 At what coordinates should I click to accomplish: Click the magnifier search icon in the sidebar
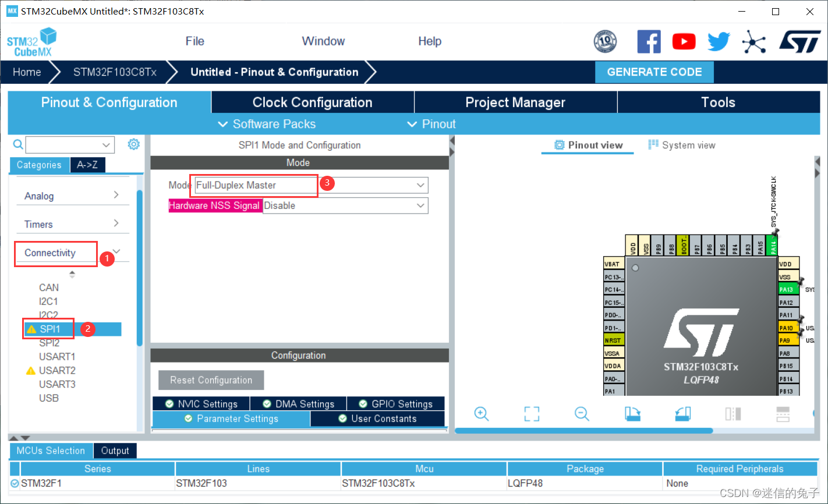coord(18,144)
